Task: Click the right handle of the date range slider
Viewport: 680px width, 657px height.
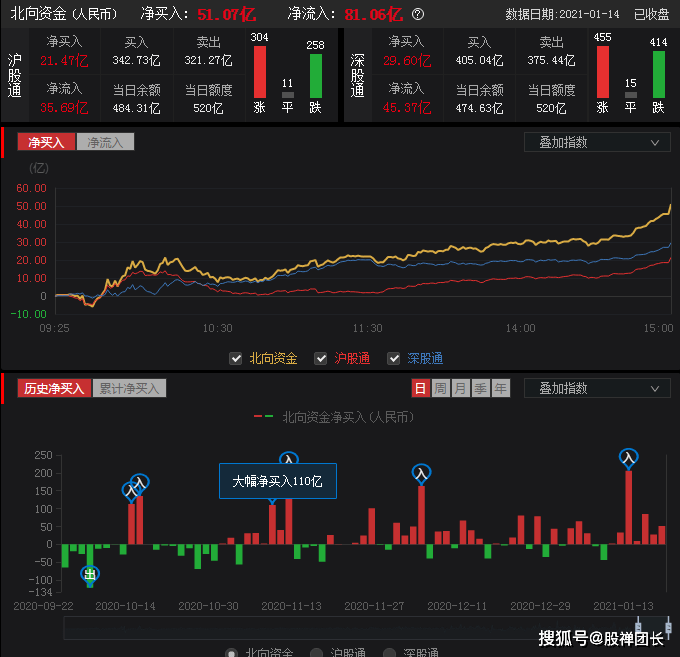Action: [x=668, y=628]
